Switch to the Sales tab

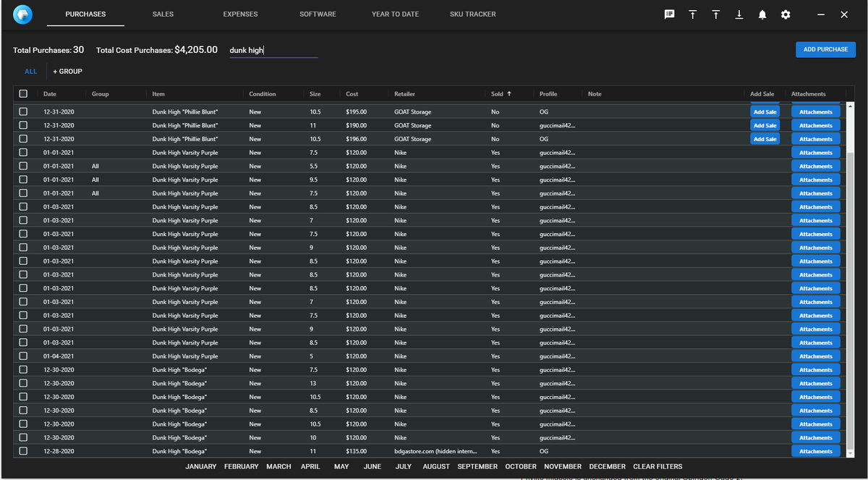(x=163, y=14)
